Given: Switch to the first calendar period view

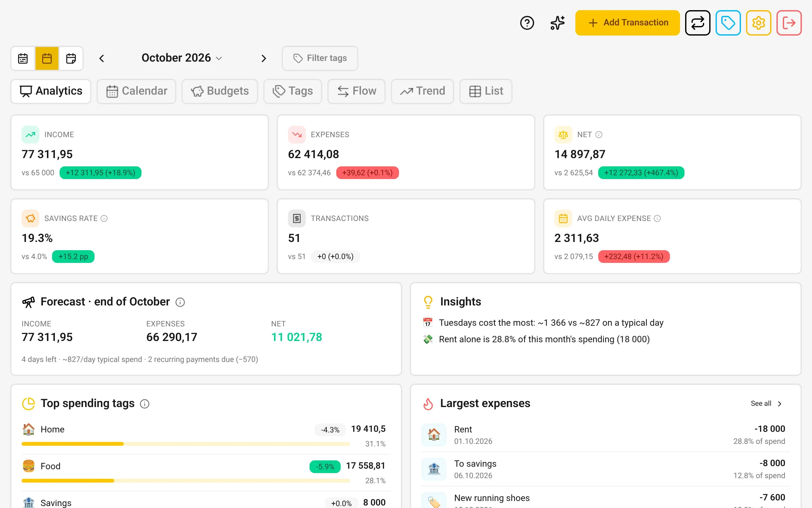Looking at the screenshot, I should coord(23,58).
